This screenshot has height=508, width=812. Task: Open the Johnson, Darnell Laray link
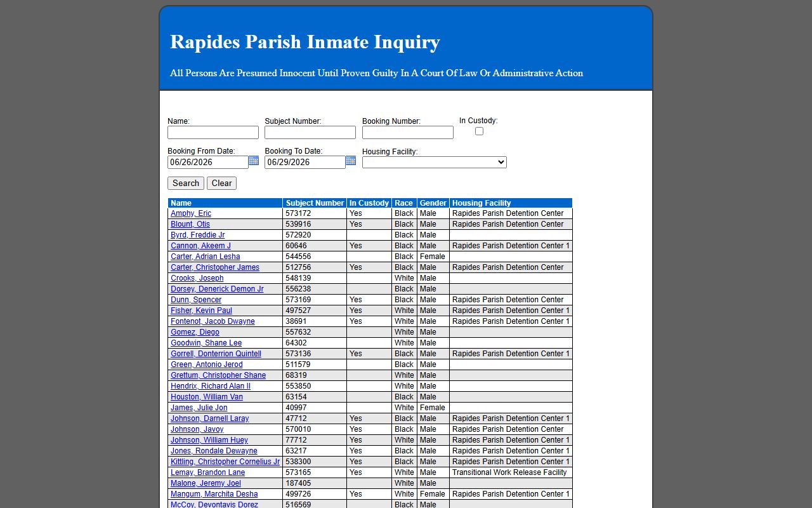pos(210,418)
